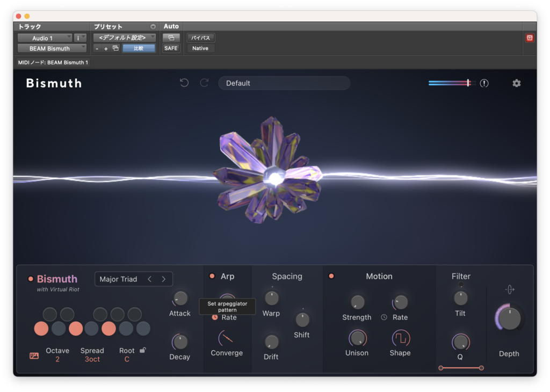Click the SAFE automation button
This screenshot has height=392, width=550.
[x=171, y=48]
